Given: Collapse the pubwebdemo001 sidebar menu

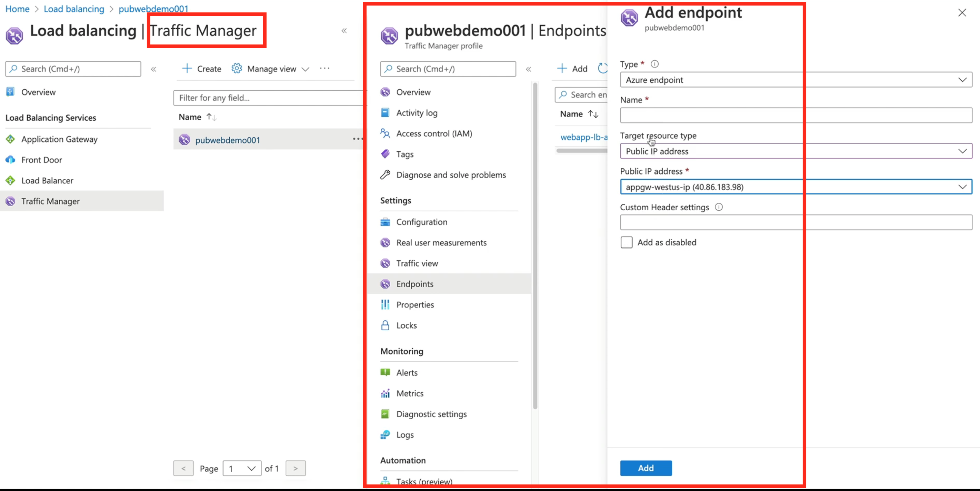Looking at the screenshot, I should (528, 69).
